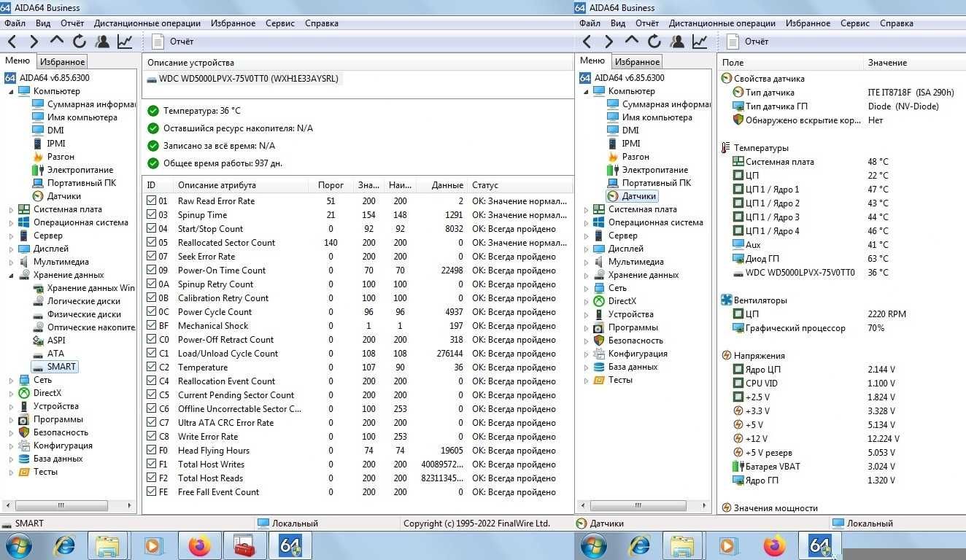966x560 pixels.
Task: Uncheck Reallocated Sector Count checkbox
Action: [151, 243]
